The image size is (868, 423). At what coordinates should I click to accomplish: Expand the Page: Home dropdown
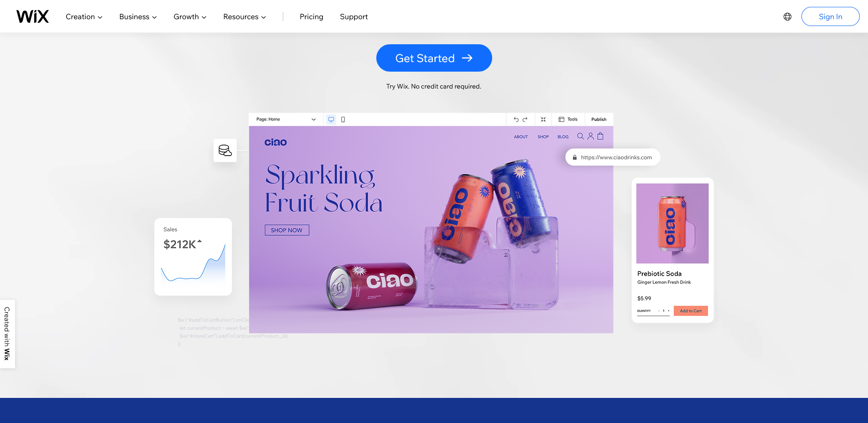coord(286,120)
